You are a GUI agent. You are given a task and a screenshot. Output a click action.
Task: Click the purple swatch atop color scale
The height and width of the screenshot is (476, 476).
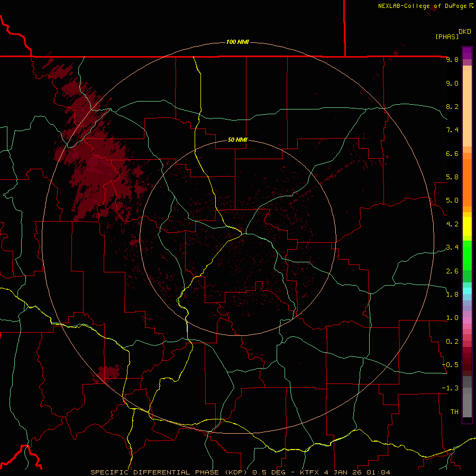coord(467,53)
